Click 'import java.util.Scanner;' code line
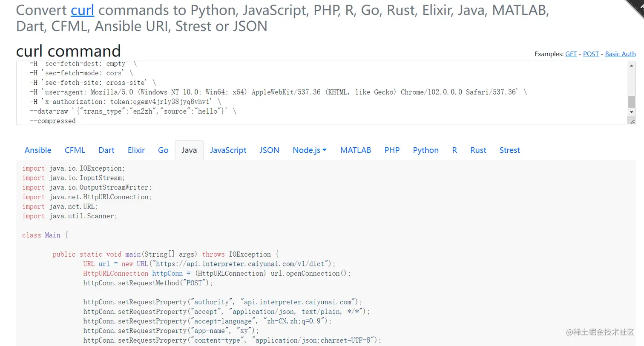Screen dimensions: 644x346 click(x=70, y=216)
